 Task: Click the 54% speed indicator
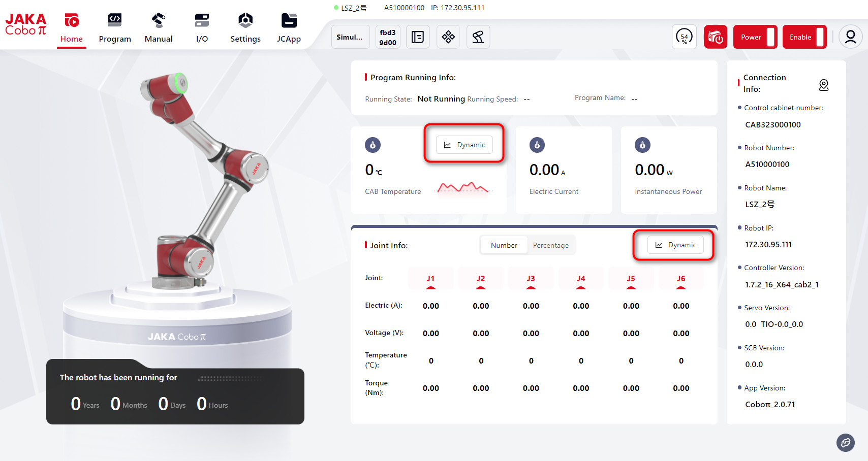[684, 37]
